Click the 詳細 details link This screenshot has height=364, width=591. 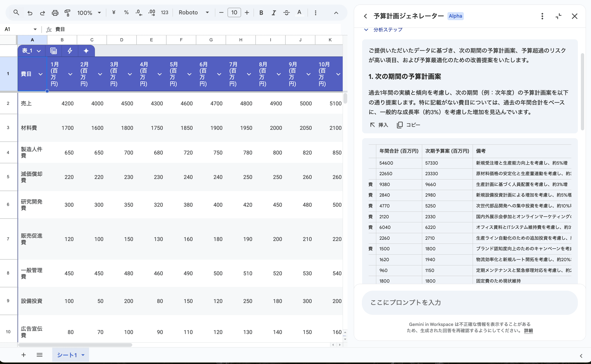click(528, 330)
